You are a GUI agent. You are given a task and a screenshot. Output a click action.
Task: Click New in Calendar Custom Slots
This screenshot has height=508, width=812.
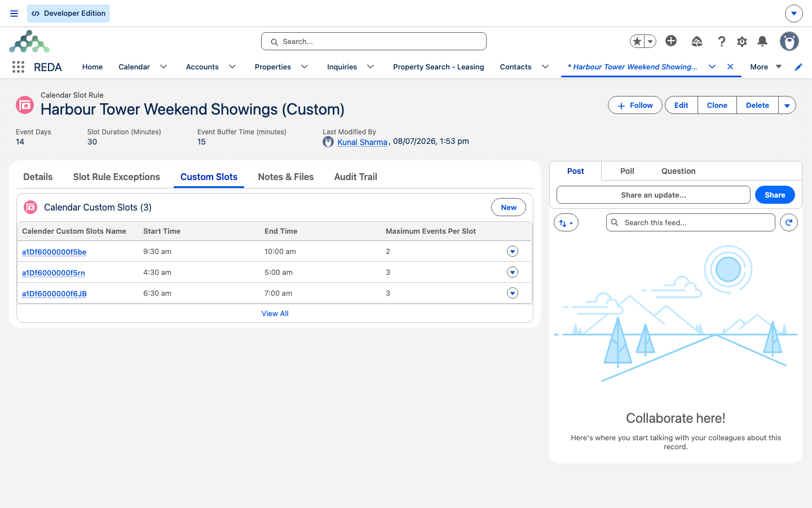pyautogui.click(x=509, y=207)
